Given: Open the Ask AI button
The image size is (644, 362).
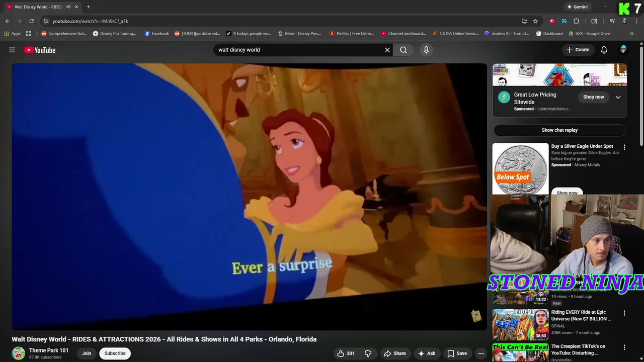Looking at the screenshot, I should [427, 353].
